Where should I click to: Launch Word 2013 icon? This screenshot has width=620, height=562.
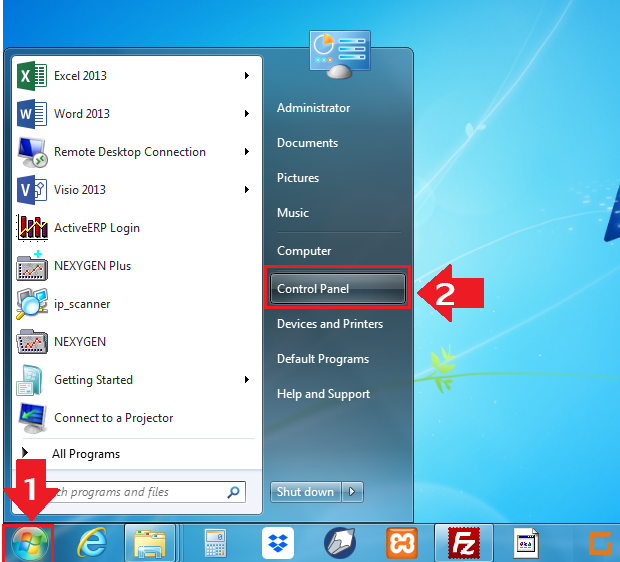tap(32, 114)
